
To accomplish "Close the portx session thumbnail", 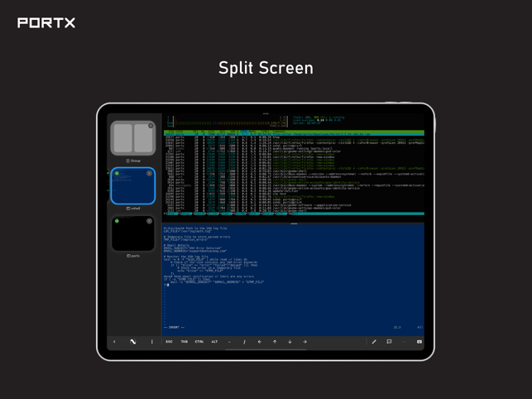I will pos(149,221).
